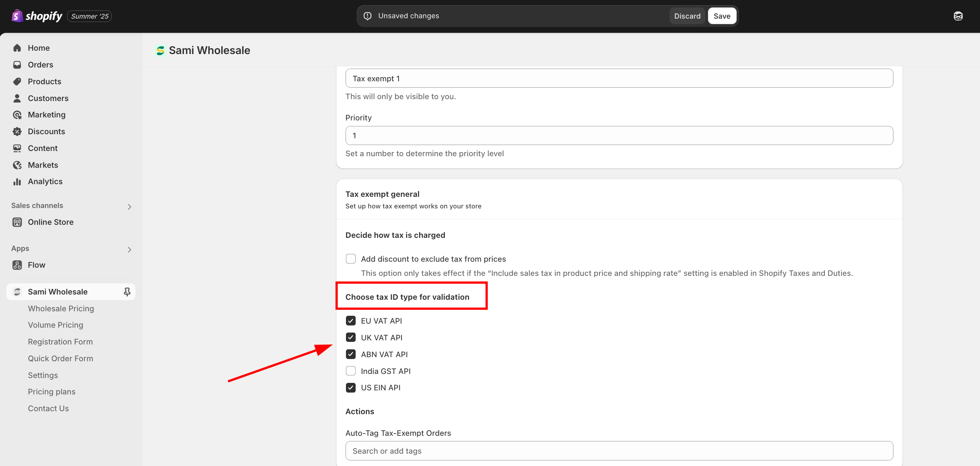Open Home via house icon
Screen dimensions: 980x466
[17, 48]
